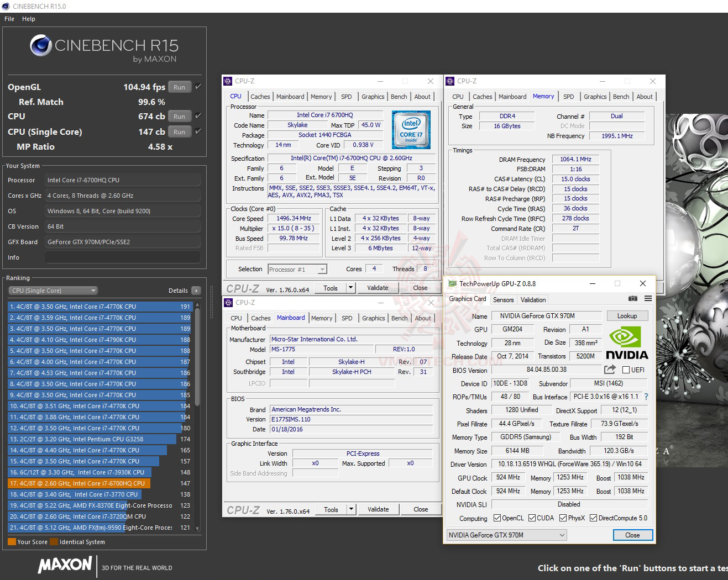Select the highlighted i7-6700HQ ranking row

pyautogui.click(x=99, y=483)
